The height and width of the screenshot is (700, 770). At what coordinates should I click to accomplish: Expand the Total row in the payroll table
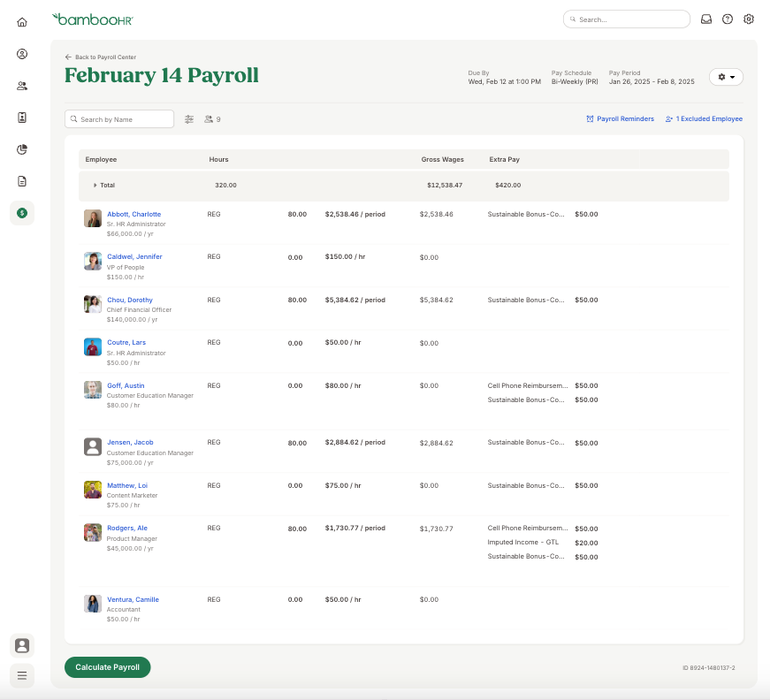click(96, 186)
